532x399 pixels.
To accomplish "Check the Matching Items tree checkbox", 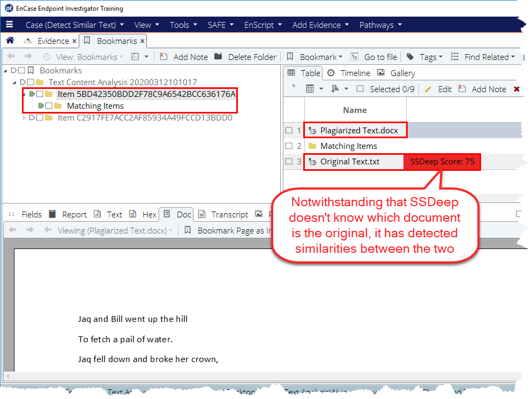I will (x=49, y=106).
